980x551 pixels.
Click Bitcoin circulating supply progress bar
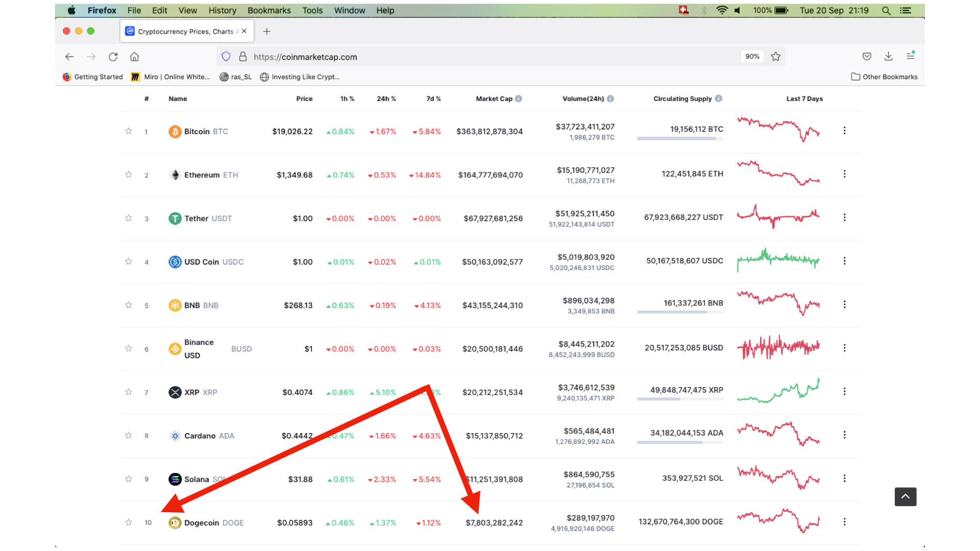680,139
